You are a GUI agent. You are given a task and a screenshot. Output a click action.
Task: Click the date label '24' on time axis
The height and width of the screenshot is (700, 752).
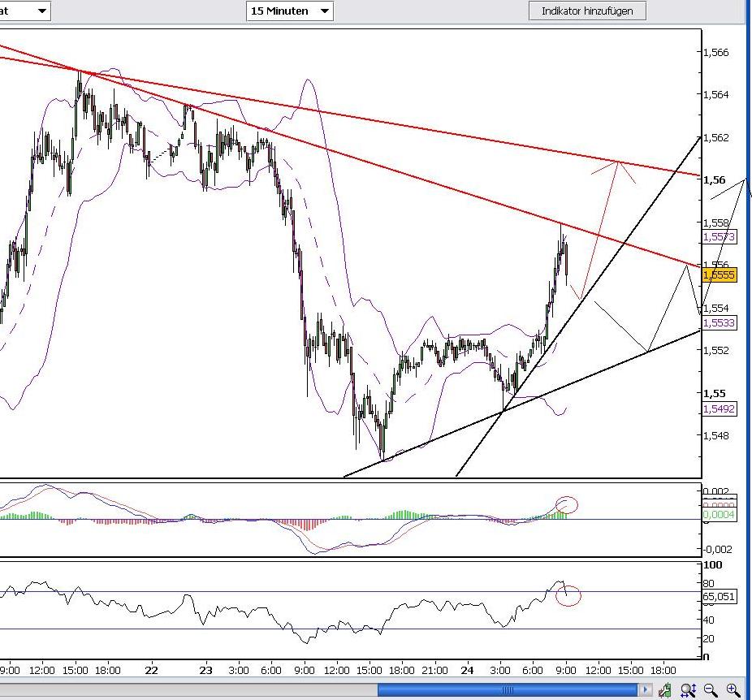pos(467,670)
